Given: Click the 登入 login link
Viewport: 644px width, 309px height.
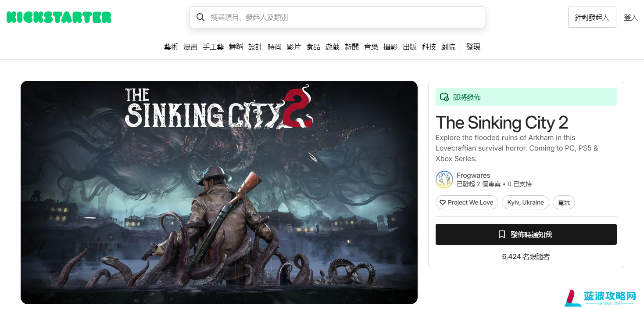Looking at the screenshot, I should (631, 18).
